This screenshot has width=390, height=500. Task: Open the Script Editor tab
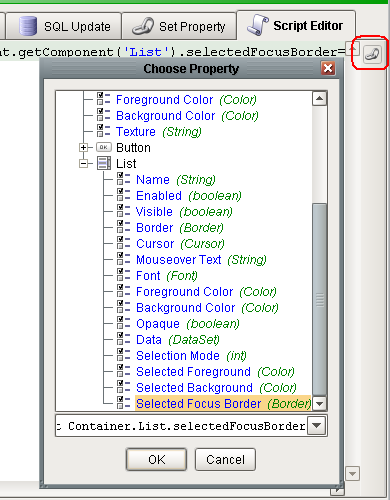(x=296, y=25)
